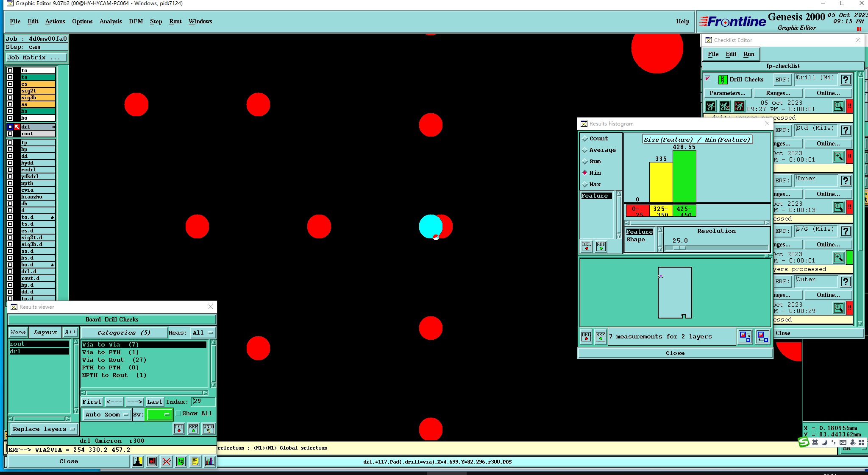
Task: Click the Job Matrix button
Action: [36, 58]
